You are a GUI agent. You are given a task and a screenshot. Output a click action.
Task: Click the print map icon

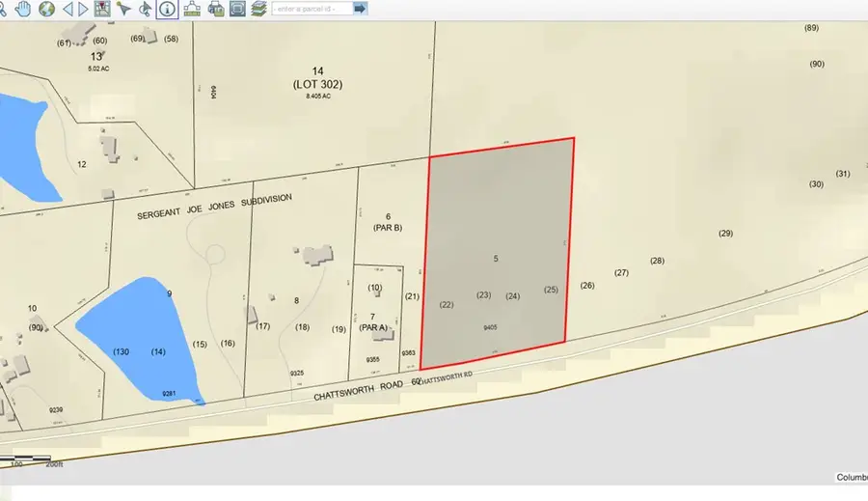[x=215, y=9]
